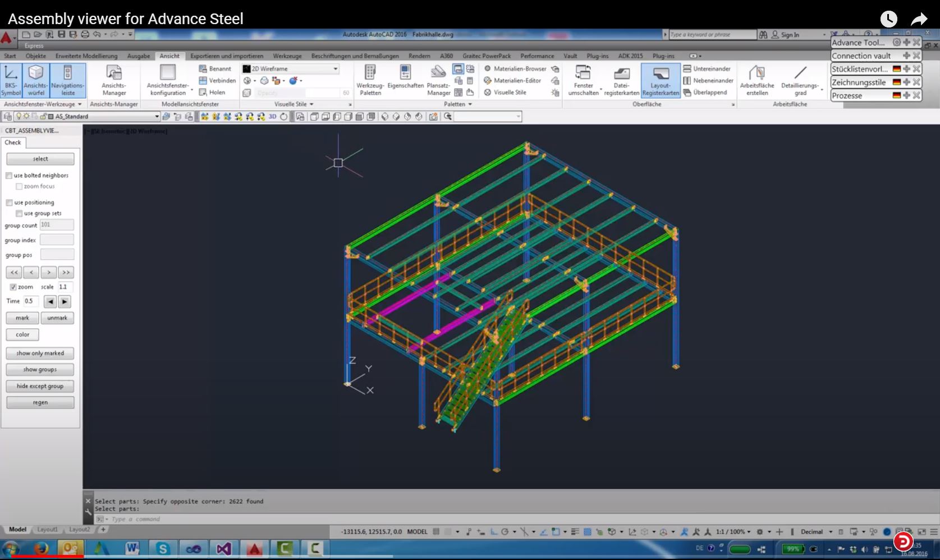Open the Plansatz-Manager
Image resolution: width=940 pixels, height=560 pixels.
pyautogui.click(x=438, y=79)
